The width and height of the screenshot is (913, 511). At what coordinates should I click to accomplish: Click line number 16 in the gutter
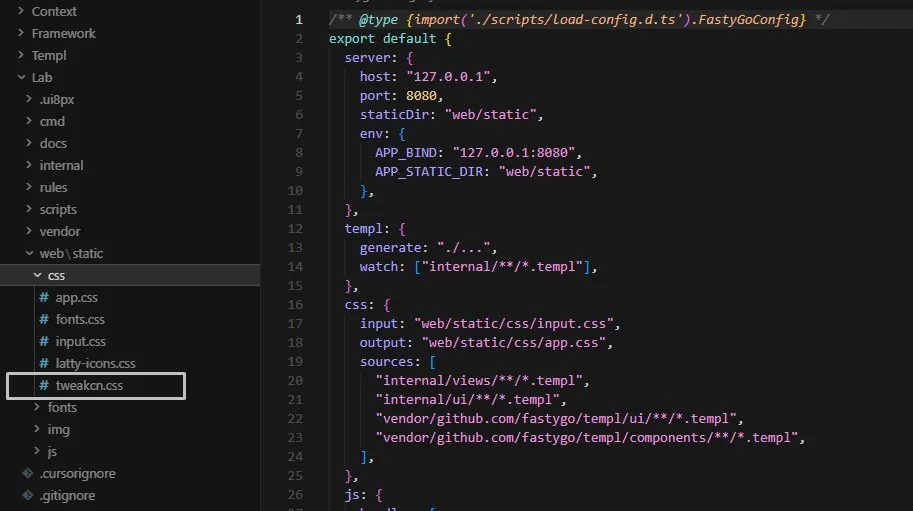coord(295,304)
